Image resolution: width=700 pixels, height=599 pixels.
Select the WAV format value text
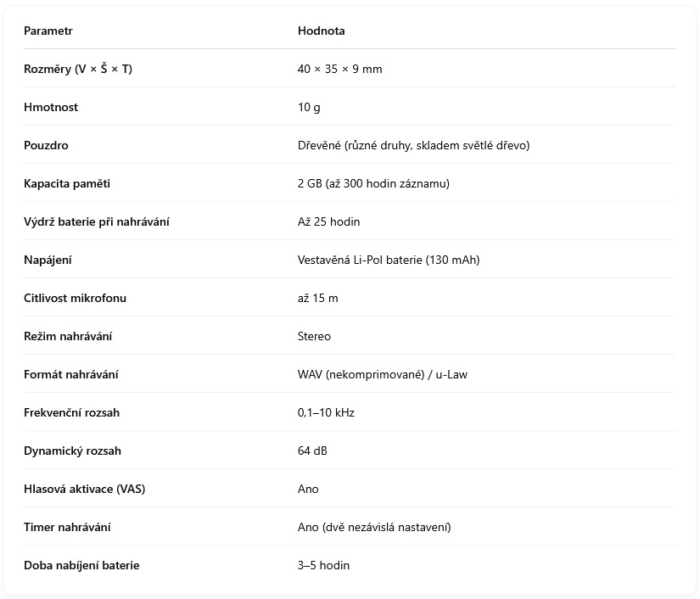[x=382, y=375]
